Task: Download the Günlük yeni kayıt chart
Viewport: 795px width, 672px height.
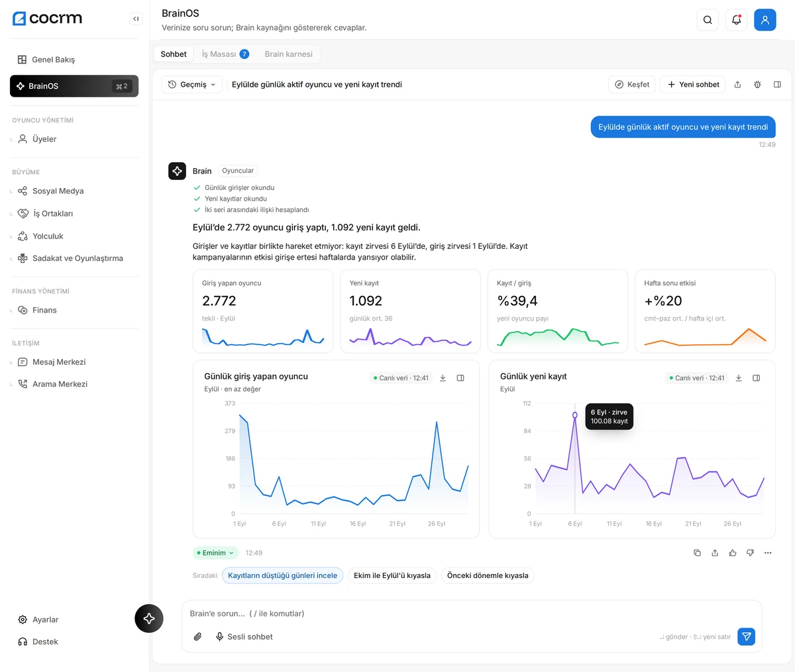Action: tap(739, 378)
